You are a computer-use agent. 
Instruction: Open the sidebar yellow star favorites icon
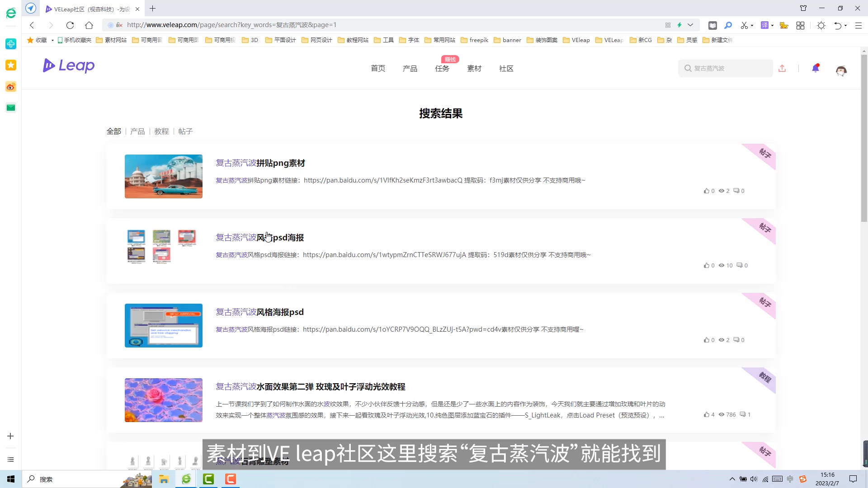[x=11, y=65]
